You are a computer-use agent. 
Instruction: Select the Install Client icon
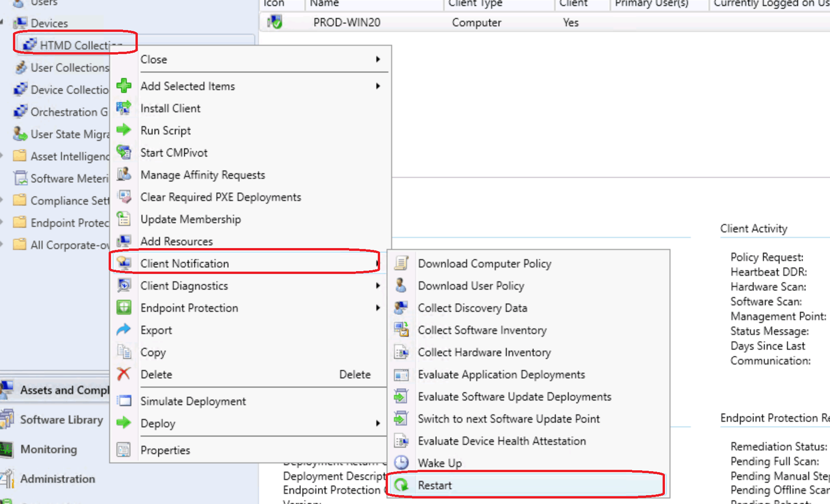tap(123, 108)
